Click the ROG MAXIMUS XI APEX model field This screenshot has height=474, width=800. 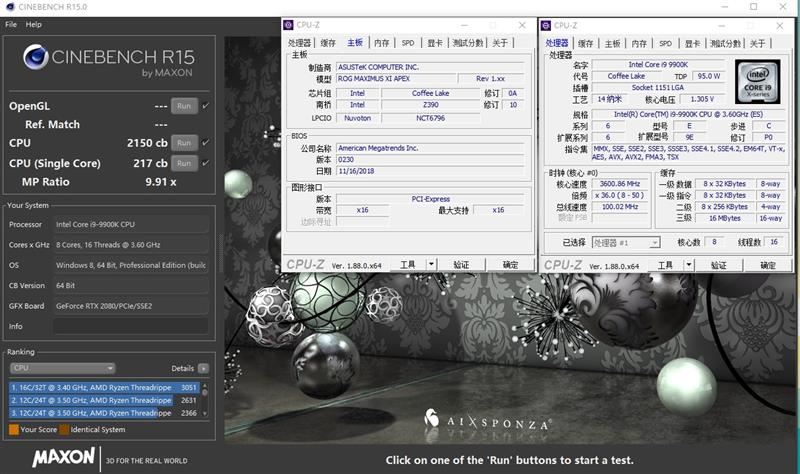click(x=396, y=79)
